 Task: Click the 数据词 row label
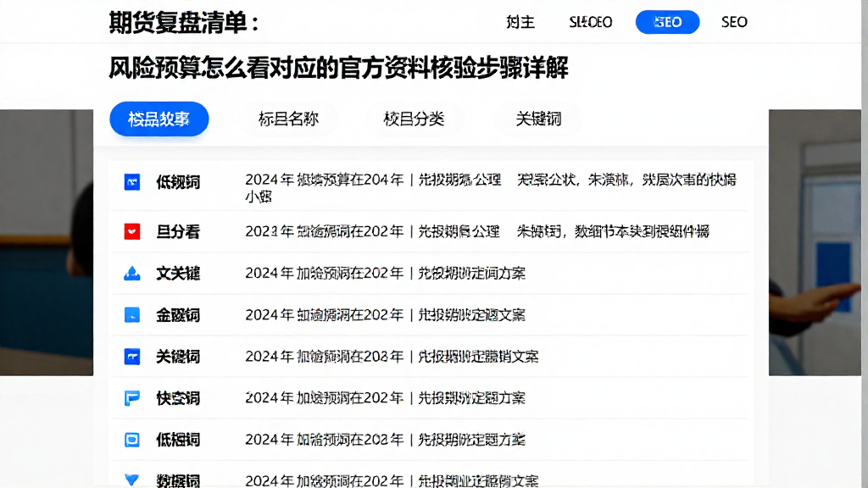pyautogui.click(x=178, y=480)
